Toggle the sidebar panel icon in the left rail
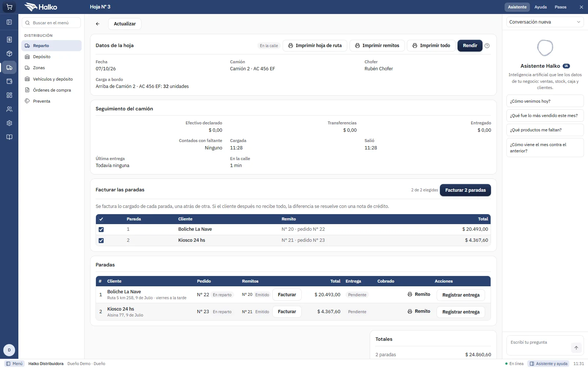The height and width of the screenshot is (368, 588). [x=9, y=22]
